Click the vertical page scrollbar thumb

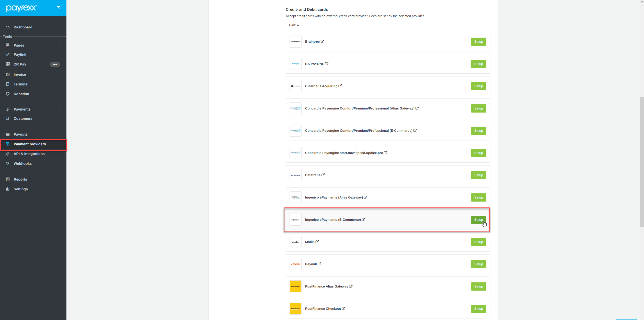click(x=642, y=162)
